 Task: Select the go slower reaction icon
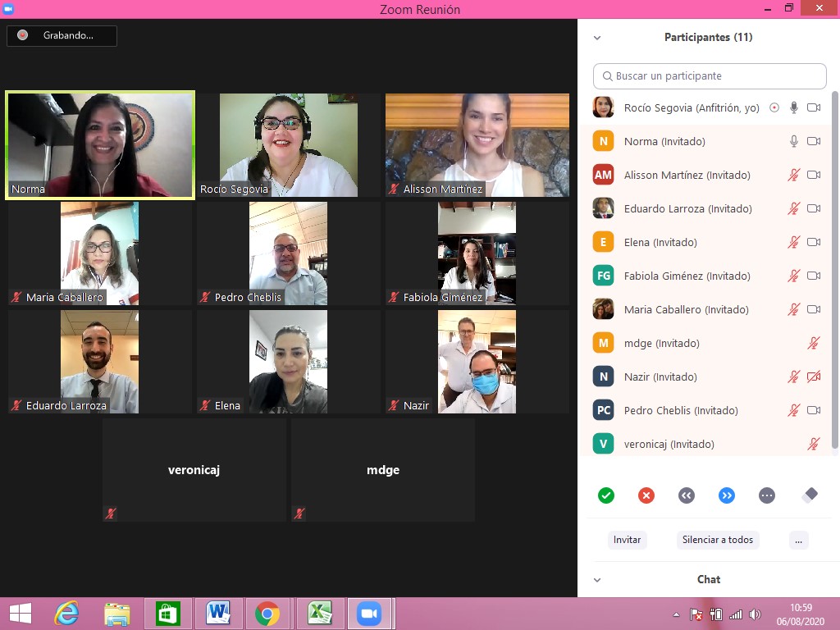687,495
